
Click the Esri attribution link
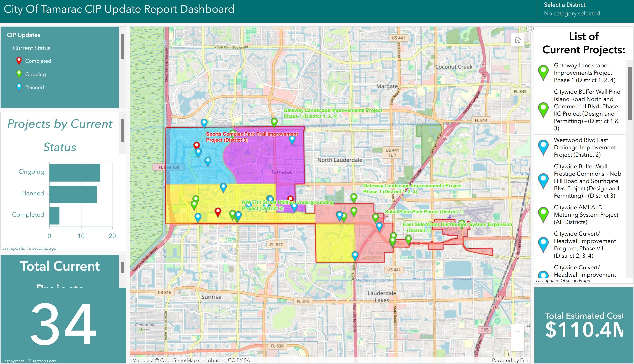pyautogui.click(x=510, y=360)
